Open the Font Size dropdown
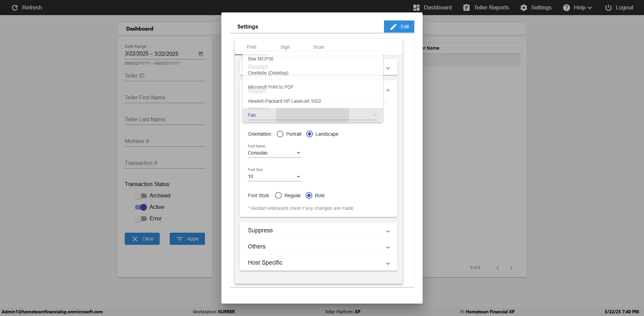Viewport: 644px width, 316px height. 274,177
